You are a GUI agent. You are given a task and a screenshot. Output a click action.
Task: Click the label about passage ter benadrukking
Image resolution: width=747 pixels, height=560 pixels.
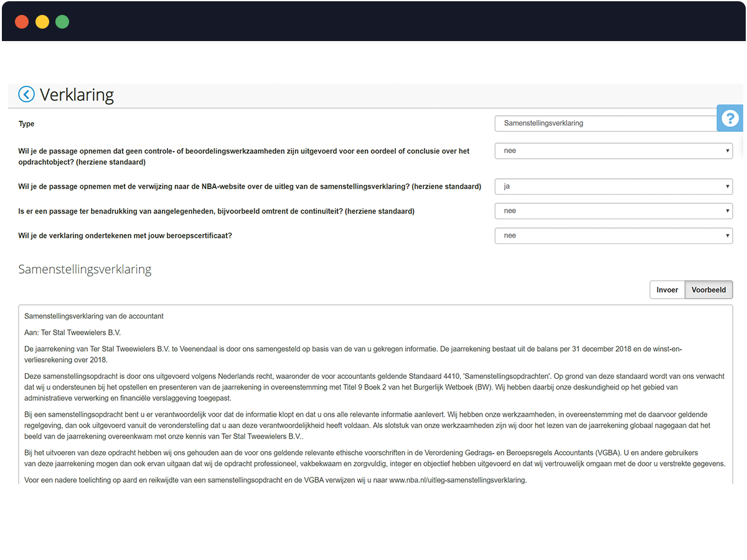click(x=216, y=212)
